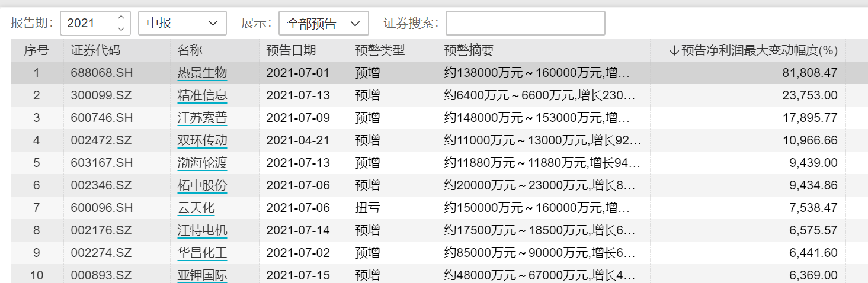Screen dimensions: 868x283
Task: Click the change value 7,538.47
Action: [x=813, y=208]
